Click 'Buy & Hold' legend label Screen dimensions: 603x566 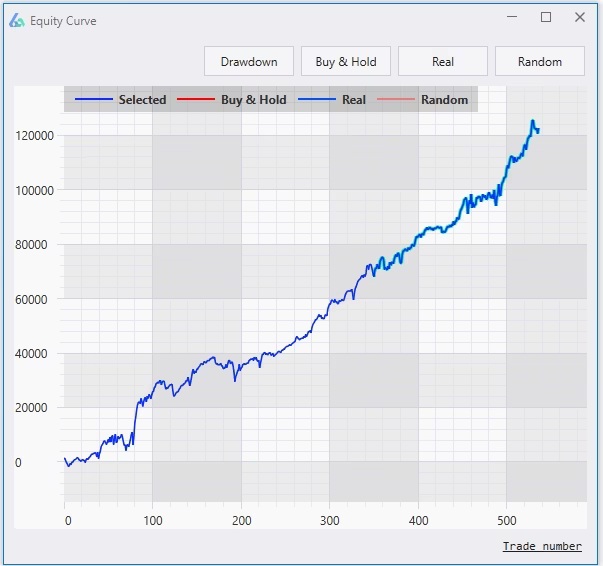tap(253, 100)
